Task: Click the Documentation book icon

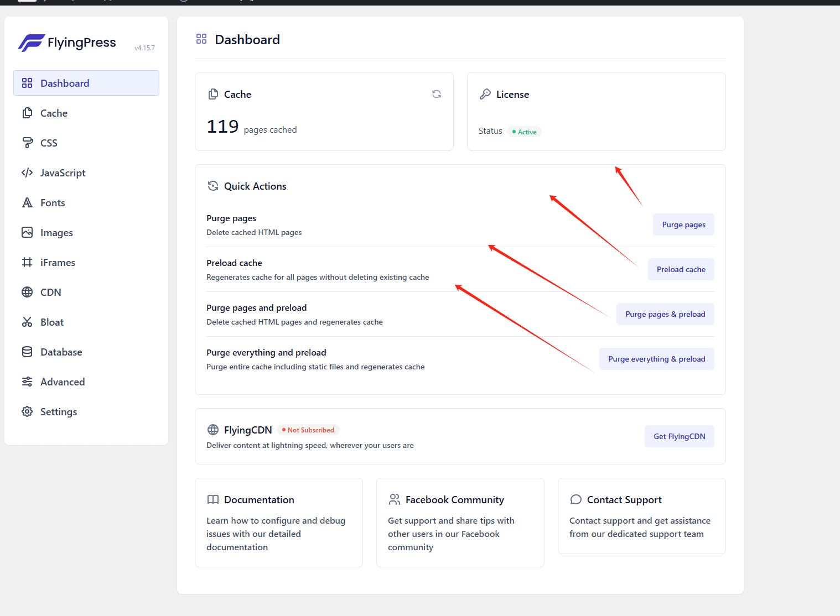Action: click(x=213, y=499)
